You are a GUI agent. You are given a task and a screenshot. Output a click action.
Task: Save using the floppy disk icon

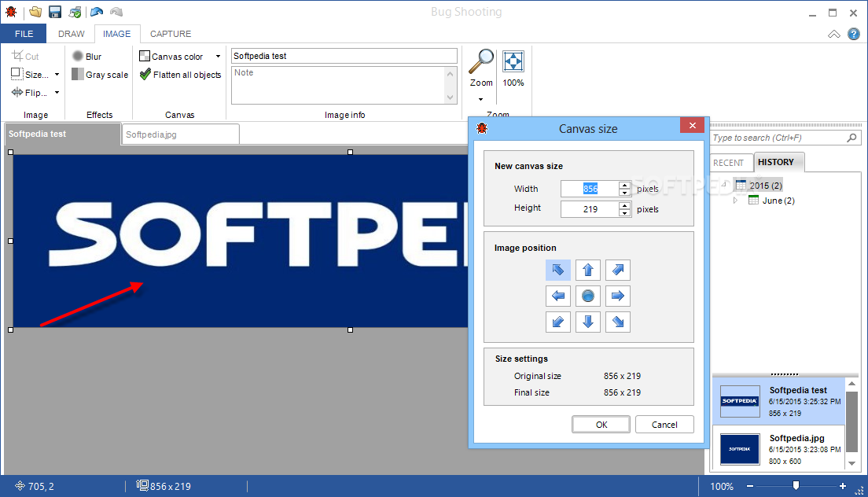pos(55,12)
